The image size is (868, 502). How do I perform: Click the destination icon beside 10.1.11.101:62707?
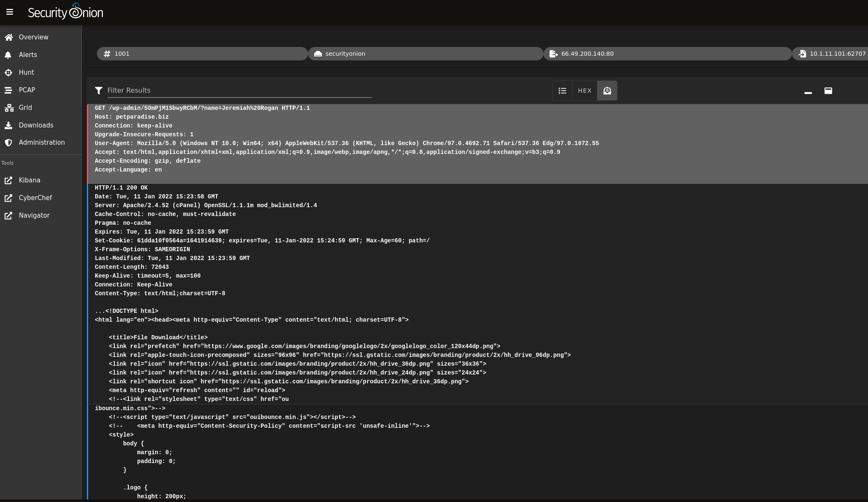pos(802,54)
